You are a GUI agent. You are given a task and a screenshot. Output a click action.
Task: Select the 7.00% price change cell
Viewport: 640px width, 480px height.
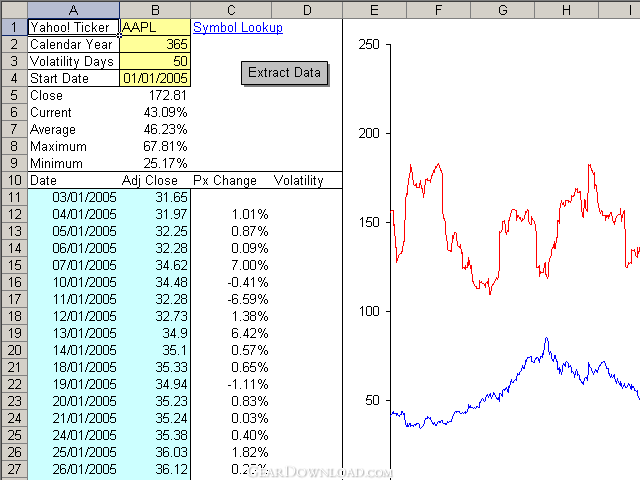[x=230, y=266]
